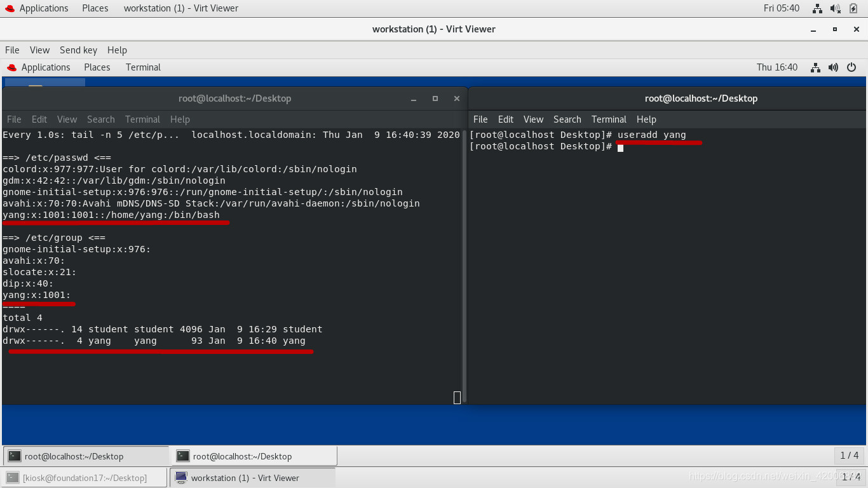The height and width of the screenshot is (488, 868).
Task: Open the Help menu in the right terminal
Action: point(646,119)
